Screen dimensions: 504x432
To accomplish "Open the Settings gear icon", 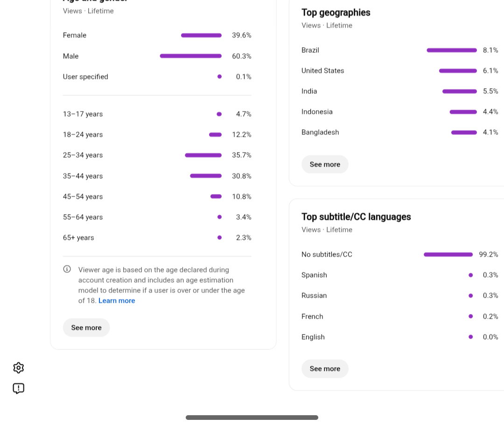I will click(x=19, y=368).
